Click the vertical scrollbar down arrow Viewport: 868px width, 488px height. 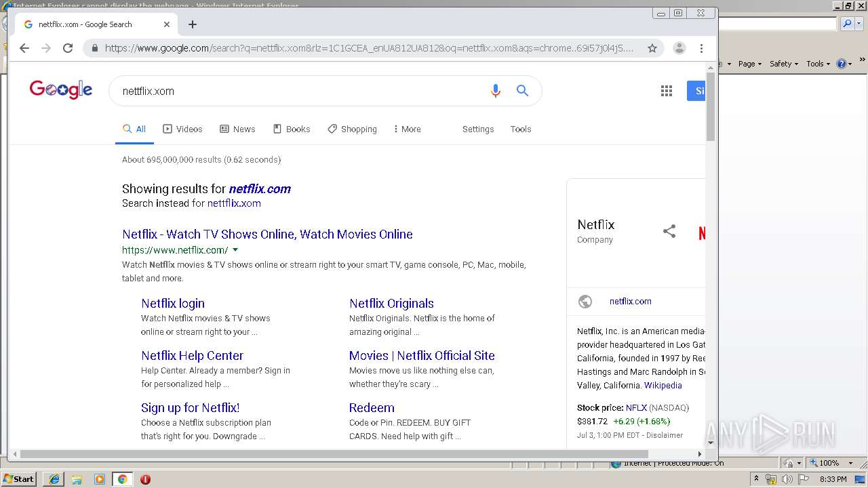(x=711, y=443)
